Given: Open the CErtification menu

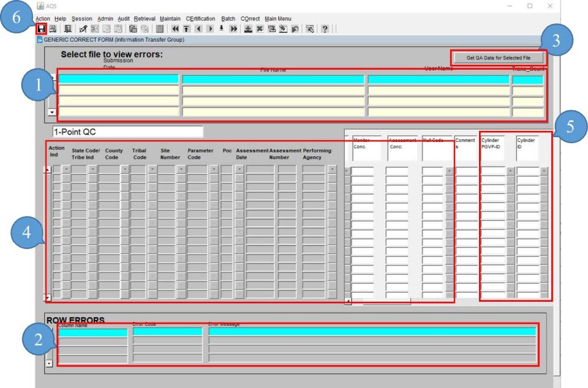Looking at the screenshot, I should [x=201, y=18].
